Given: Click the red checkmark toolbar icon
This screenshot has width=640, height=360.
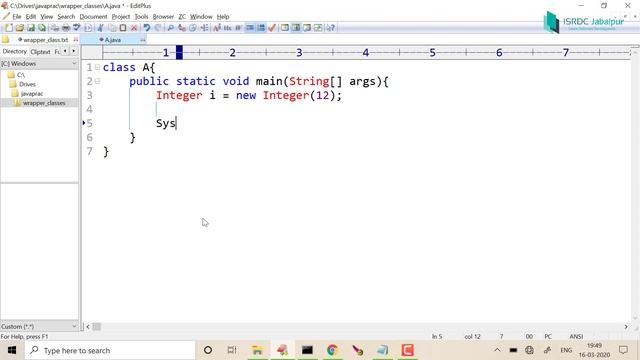Looking at the screenshot, I should (272, 28).
